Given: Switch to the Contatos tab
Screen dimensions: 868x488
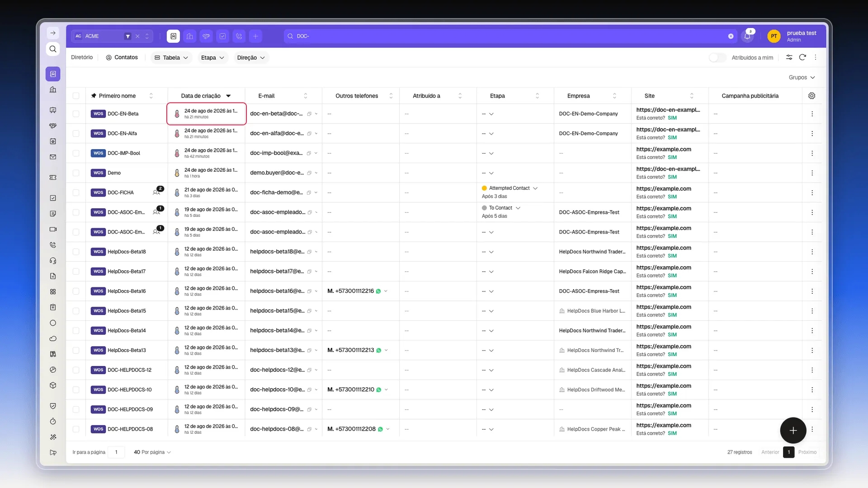Looking at the screenshot, I should 122,57.
